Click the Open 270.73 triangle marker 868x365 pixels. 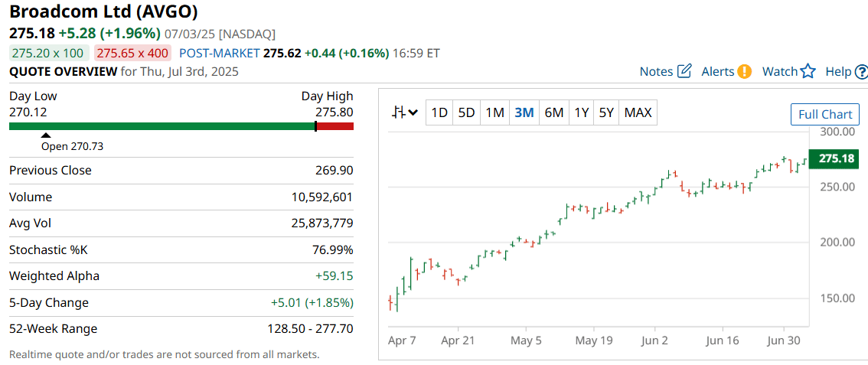(46, 135)
